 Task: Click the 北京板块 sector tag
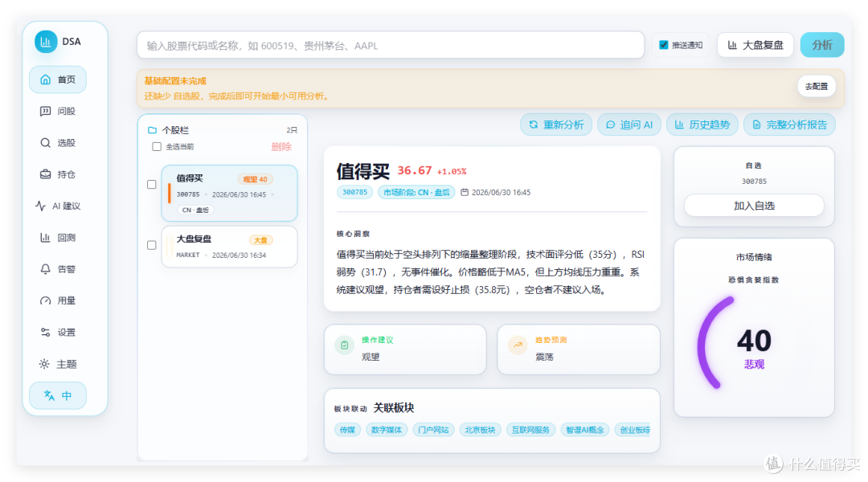(480, 430)
